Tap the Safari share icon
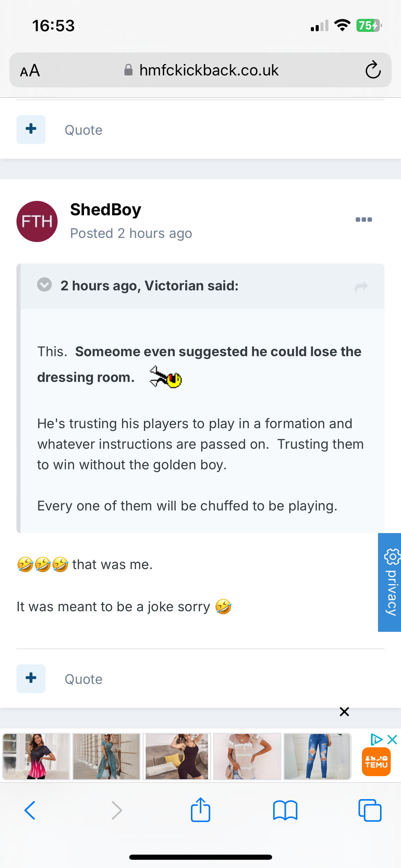This screenshot has width=401, height=868. point(200,810)
